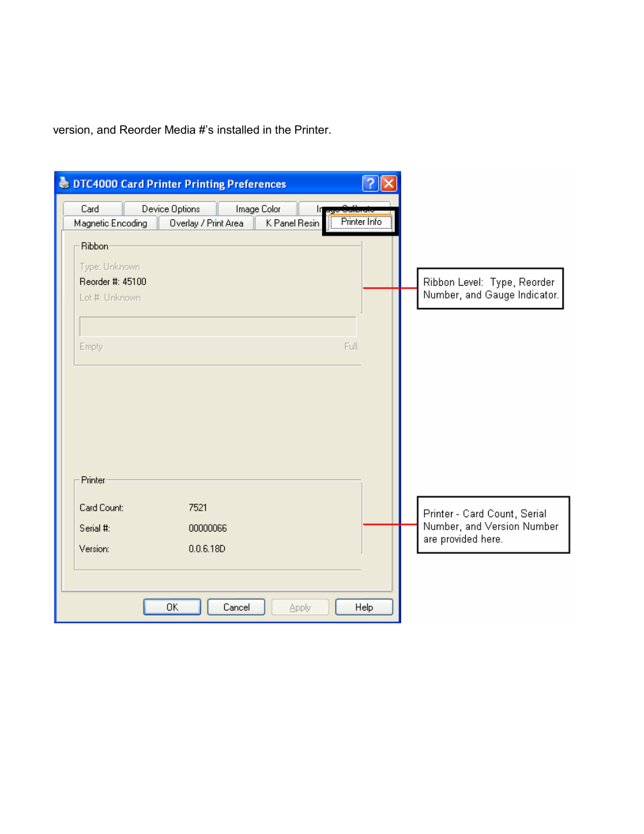644x834 pixels.
Task: Click the ribbon level gauge bar
Action: pyautogui.click(x=217, y=326)
